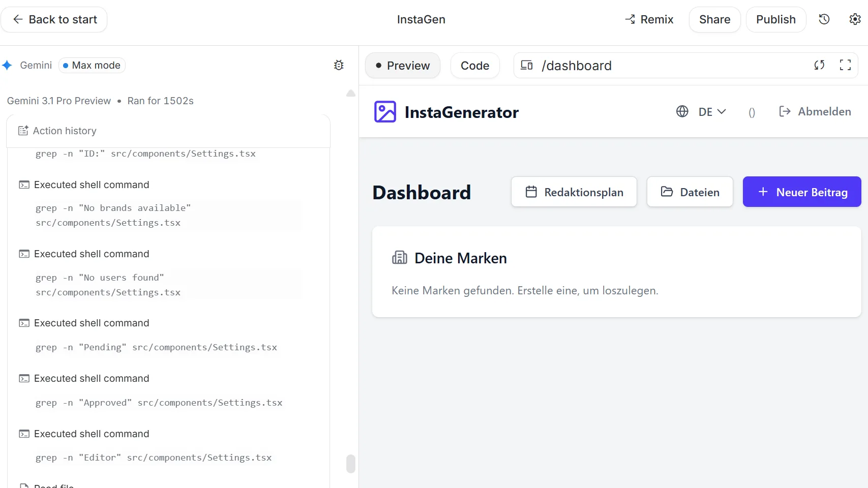The image size is (868, 488).
Task: Open version history clock icon
Action: click(824, 19)
